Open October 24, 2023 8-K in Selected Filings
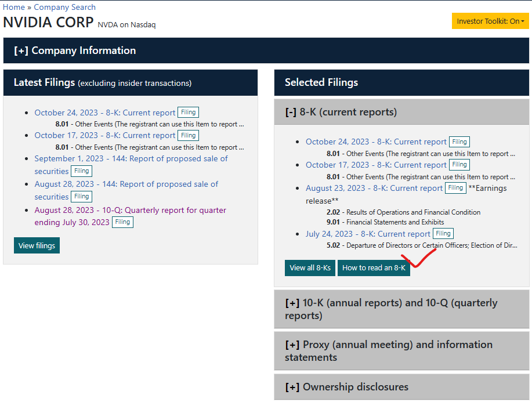532x402 pixels. click(x=376, y=142)
